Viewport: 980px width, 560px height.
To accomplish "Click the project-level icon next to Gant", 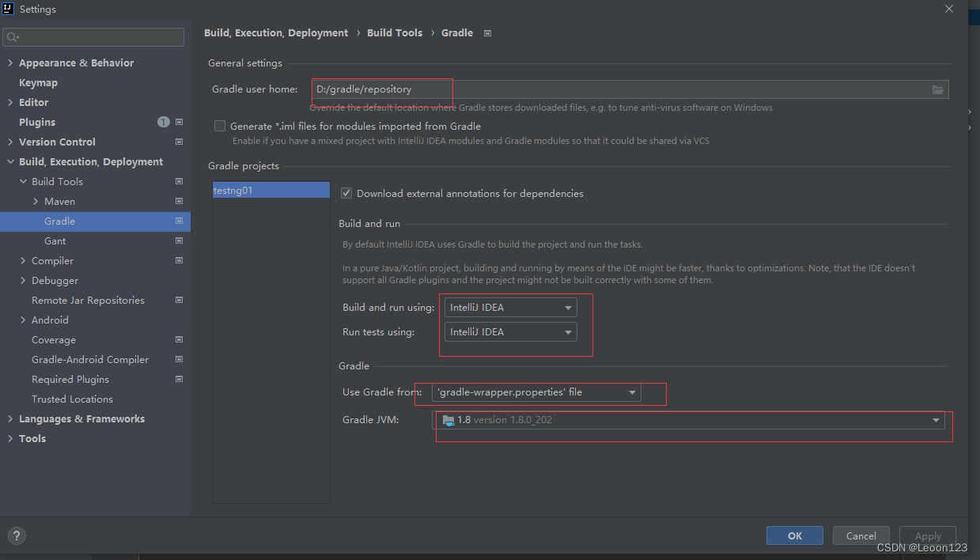I will coord(180,240).
